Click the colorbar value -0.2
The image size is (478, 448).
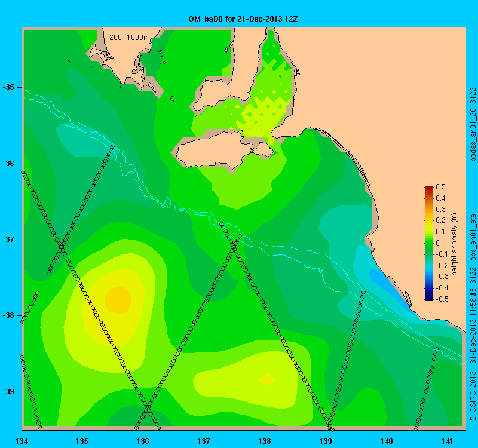[x=442, y=265]
